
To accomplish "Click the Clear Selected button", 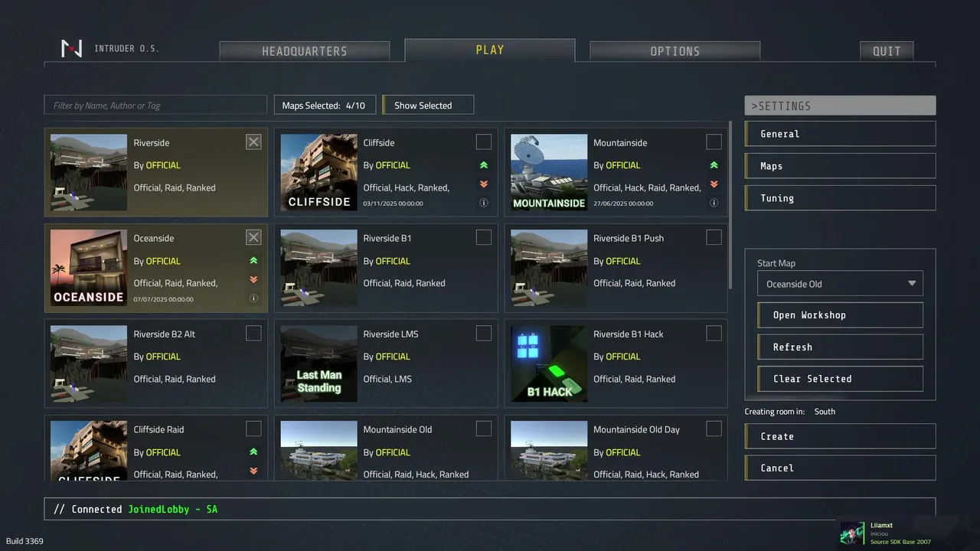I will pos(840,379).
